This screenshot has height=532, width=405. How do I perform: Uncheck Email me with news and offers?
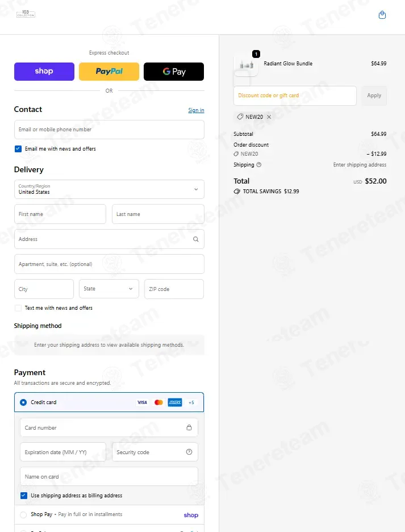click(x=18, y=148)
